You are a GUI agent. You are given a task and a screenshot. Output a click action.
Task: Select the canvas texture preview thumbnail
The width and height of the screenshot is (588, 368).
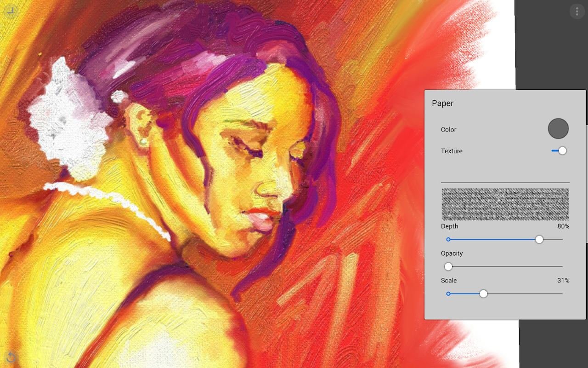(505, 204)
